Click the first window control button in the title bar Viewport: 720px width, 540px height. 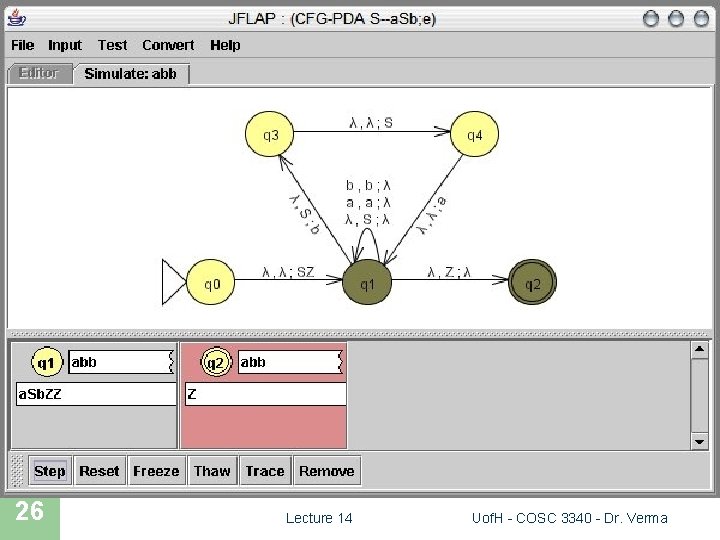click(651, 19)
